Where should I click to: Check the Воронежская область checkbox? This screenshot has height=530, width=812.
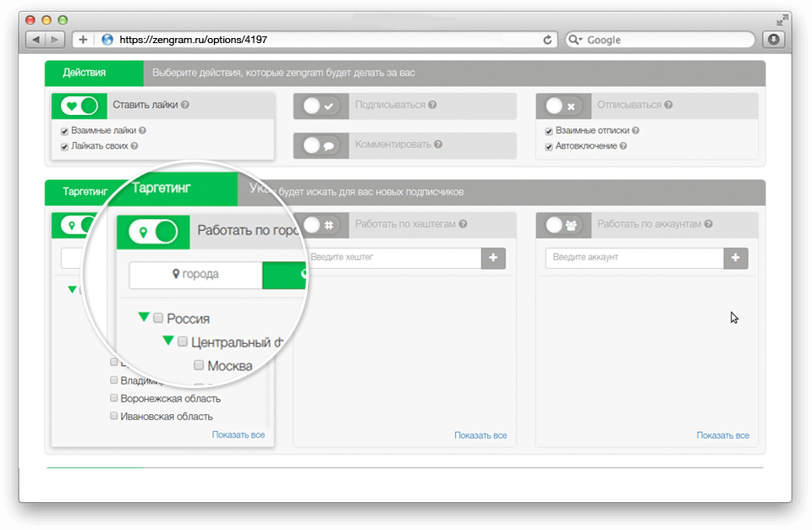113,398
